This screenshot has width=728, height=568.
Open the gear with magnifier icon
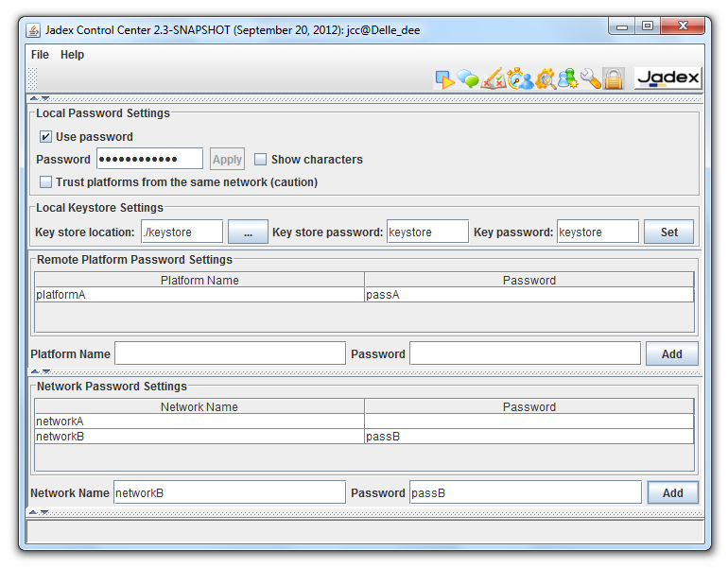coord(545,79)
